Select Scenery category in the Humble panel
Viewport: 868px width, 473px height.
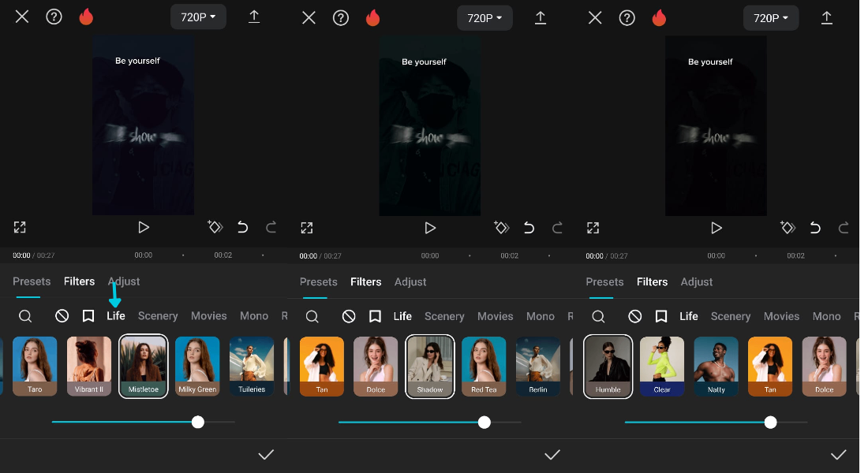coord(730,316)
